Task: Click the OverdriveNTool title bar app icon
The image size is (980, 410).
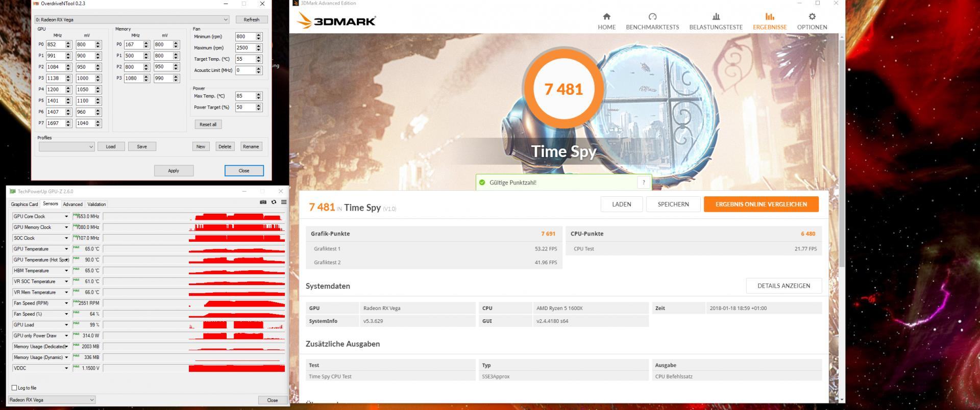Action: point(36,3)
